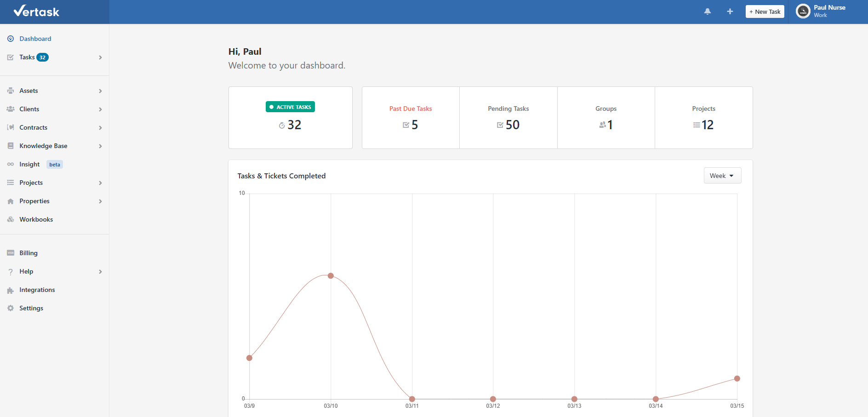Open the Workbooks section
868x417 pixels.
(x=35, y=219)
